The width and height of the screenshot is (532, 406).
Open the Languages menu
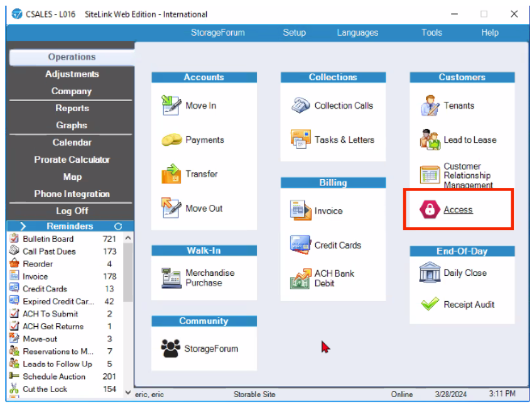pos(357,33)
